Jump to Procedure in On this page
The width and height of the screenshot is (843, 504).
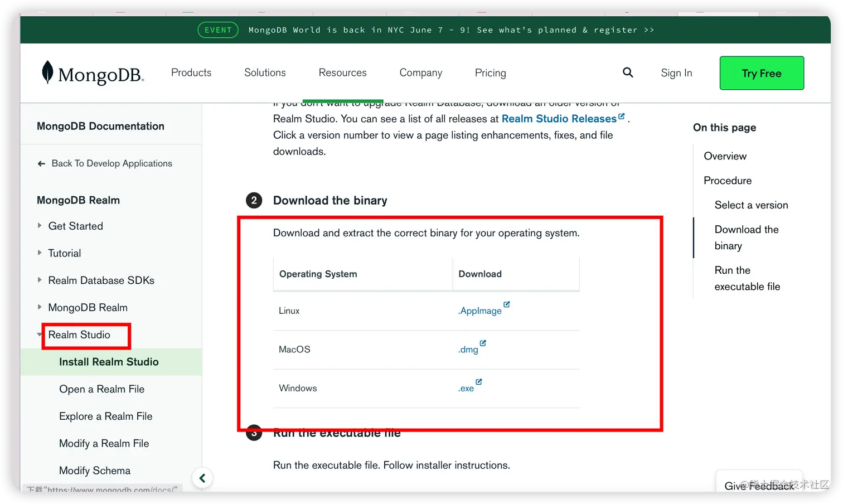click(x=728, y=181)
